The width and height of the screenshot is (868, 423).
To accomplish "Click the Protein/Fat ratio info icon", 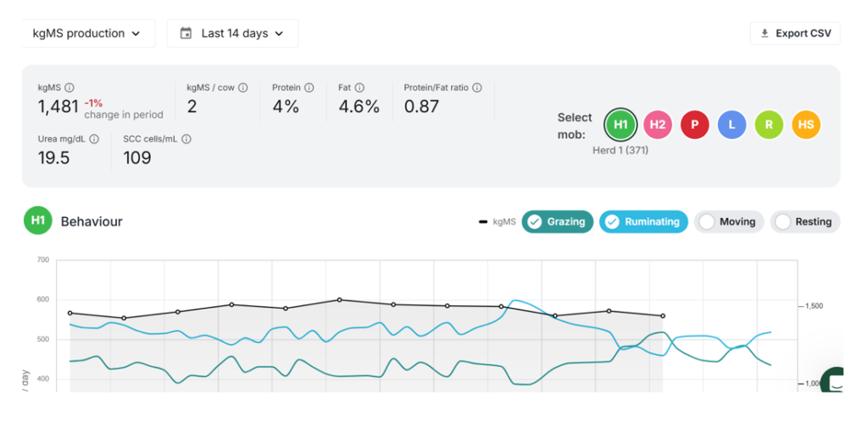I will click(477, 87).
